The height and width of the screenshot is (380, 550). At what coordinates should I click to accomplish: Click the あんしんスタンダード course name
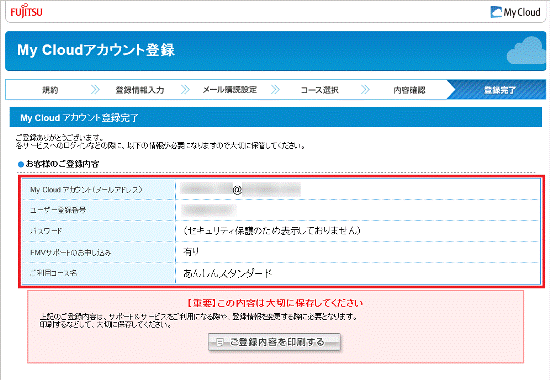click(227, 273)
